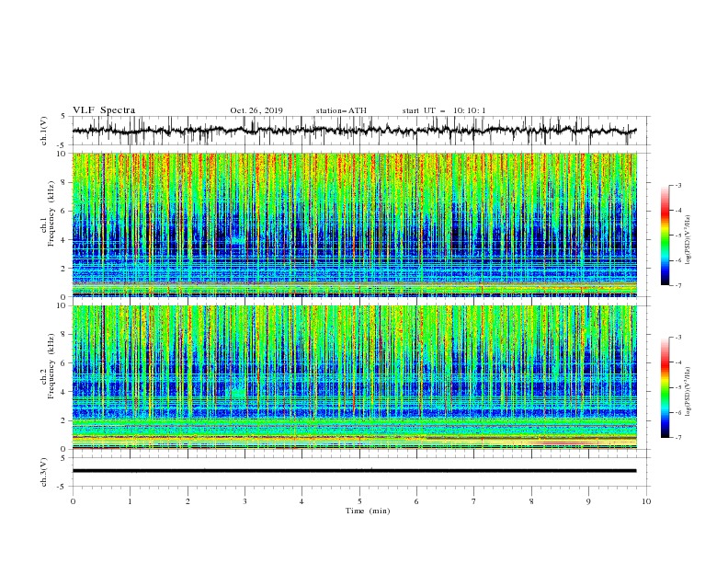
Task: Click the ch.1(V) waveform trace panel
Action: coord(360,131)
